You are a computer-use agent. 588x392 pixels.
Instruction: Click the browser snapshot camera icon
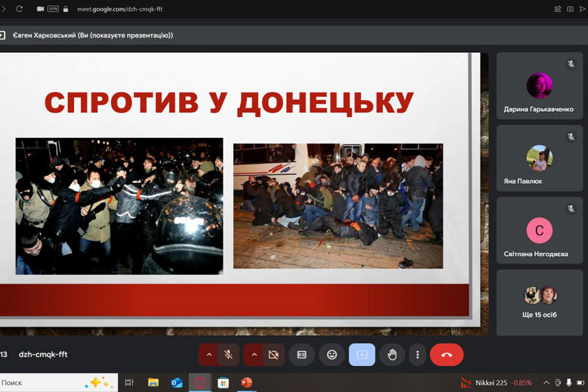(570, 9)
